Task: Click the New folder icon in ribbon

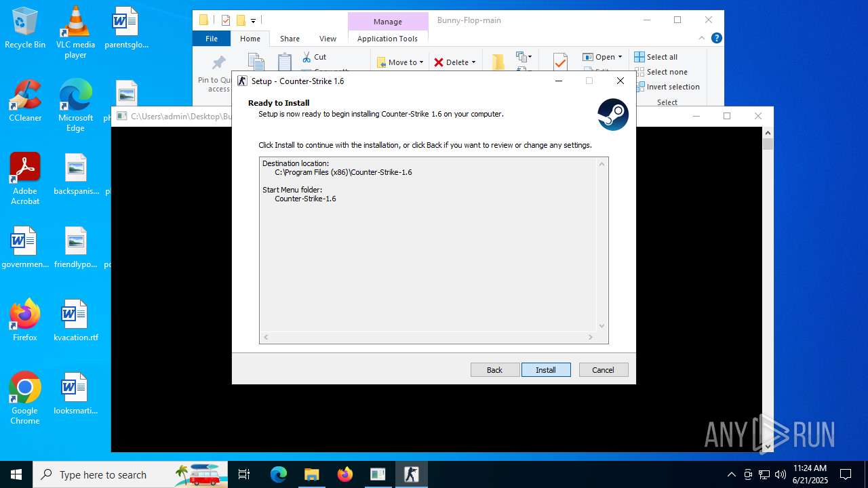Action: 498,62
